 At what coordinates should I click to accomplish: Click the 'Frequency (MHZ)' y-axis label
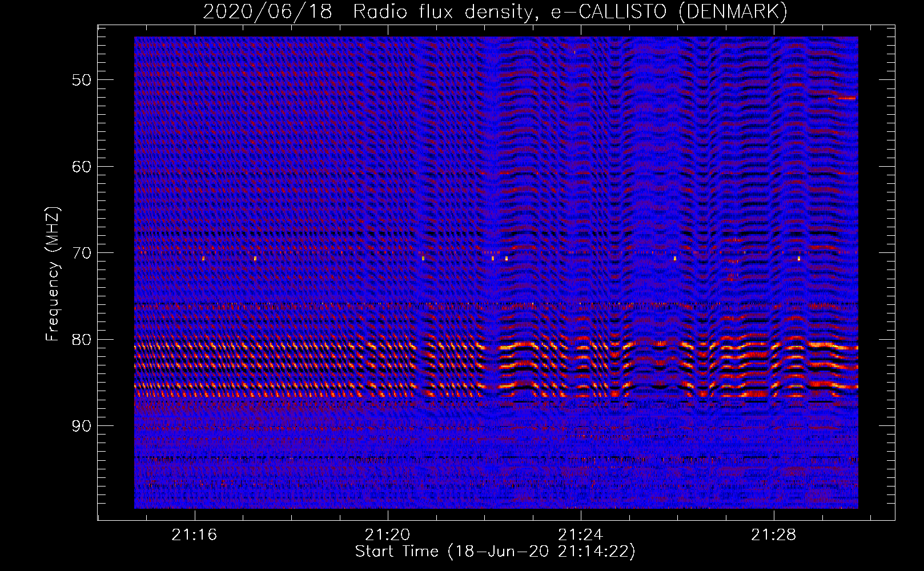(53, 274)
